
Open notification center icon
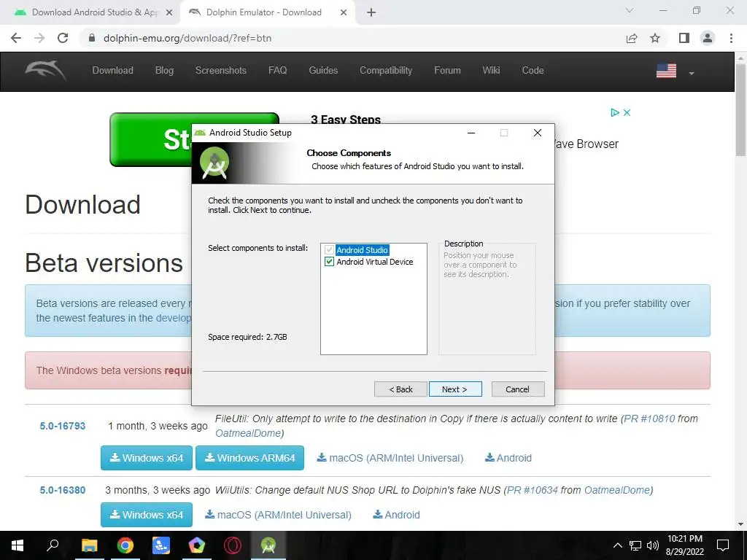click(723, 545)
